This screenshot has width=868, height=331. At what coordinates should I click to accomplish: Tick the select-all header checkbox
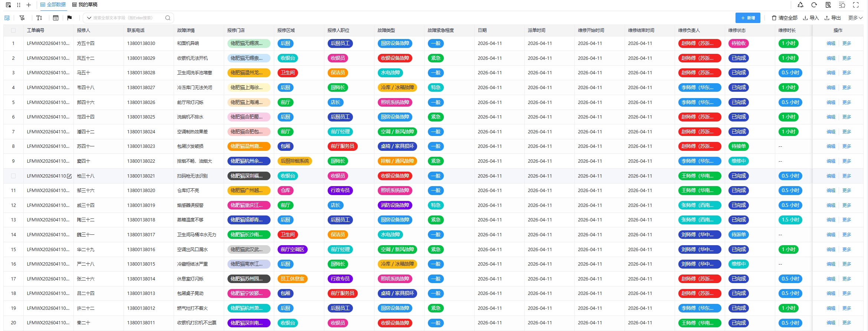pos(13,30)
